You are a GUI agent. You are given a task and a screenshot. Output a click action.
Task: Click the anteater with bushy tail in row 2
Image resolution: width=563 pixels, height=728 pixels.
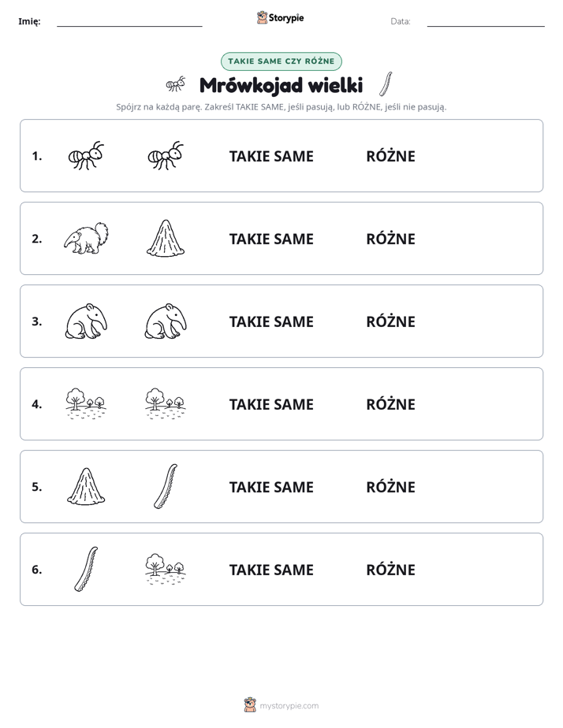click(x=87, y=238)
